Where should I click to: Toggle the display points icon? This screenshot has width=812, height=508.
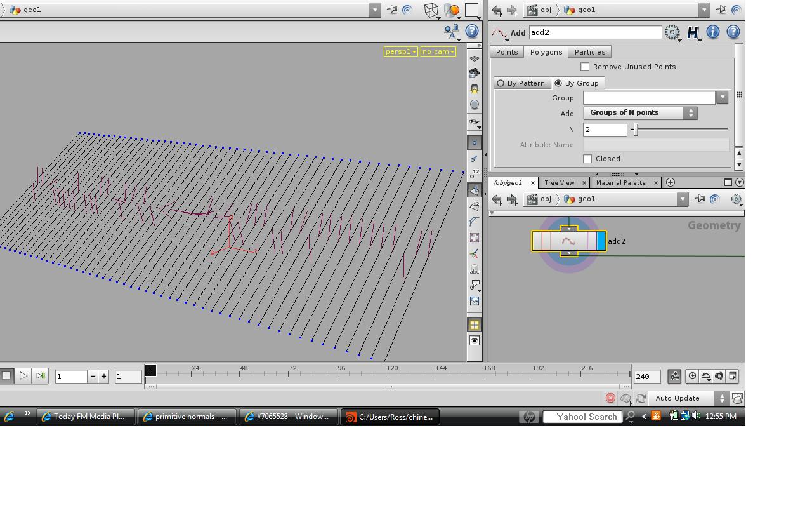[475, 143]
